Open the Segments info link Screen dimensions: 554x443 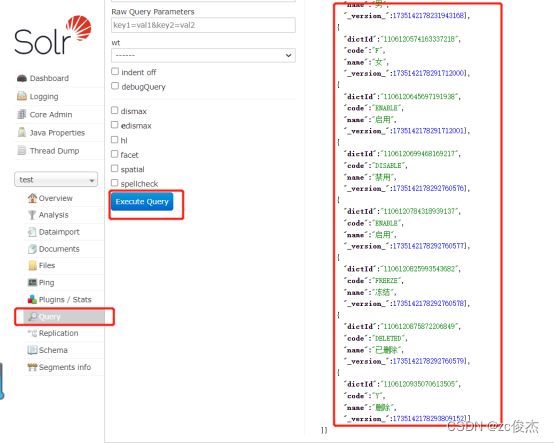click(x=65, y=367)
